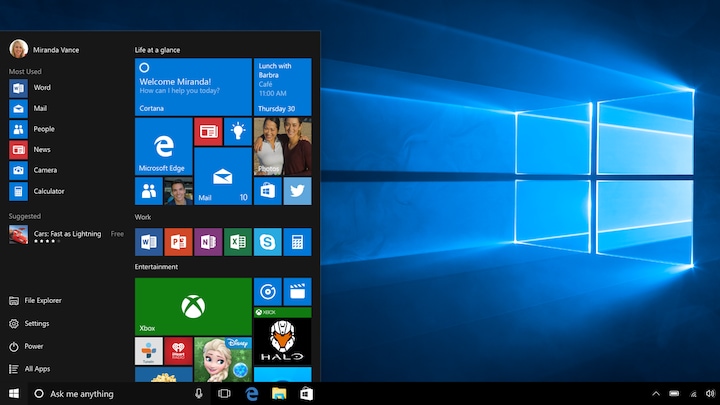Click the network icon in system tray
This screenshot has height=405, width=720.
[693, 394]
